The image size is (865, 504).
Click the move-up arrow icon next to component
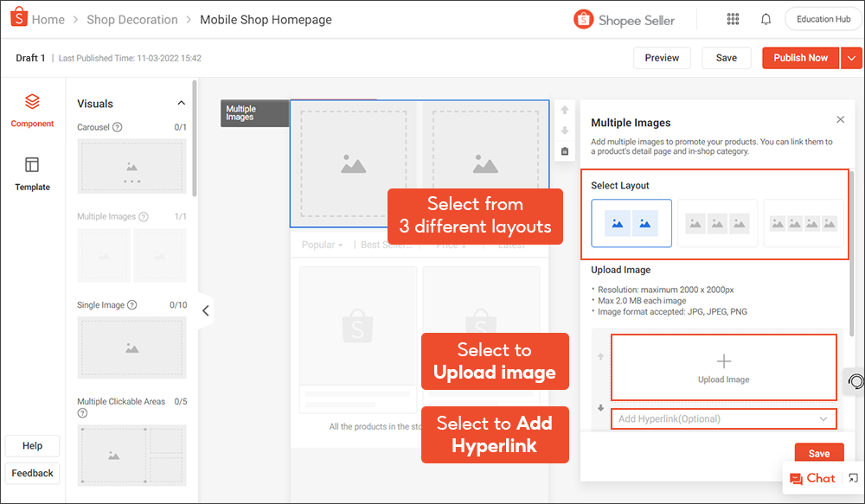tap(565, 110)
